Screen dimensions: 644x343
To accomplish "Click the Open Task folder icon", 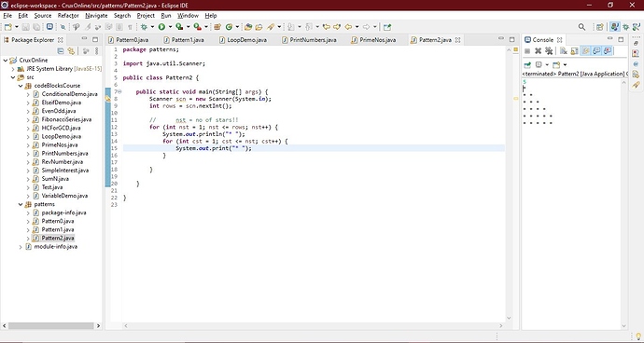I will pyautogui.click(x=259, y=27).
